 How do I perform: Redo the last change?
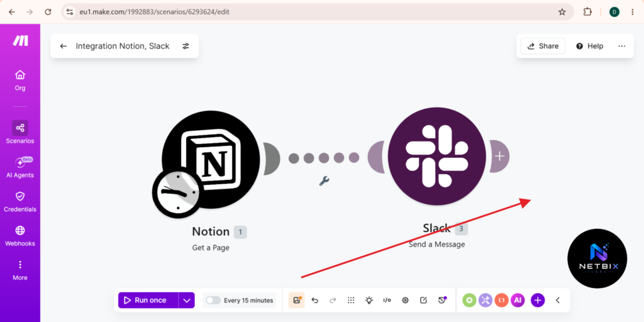pyautogui.click(x=333, y=300)
